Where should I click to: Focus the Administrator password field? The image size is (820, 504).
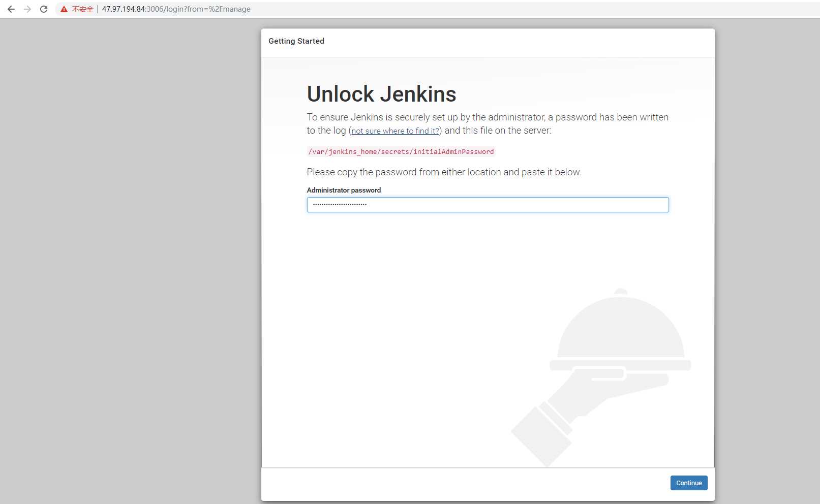(488, 205)
